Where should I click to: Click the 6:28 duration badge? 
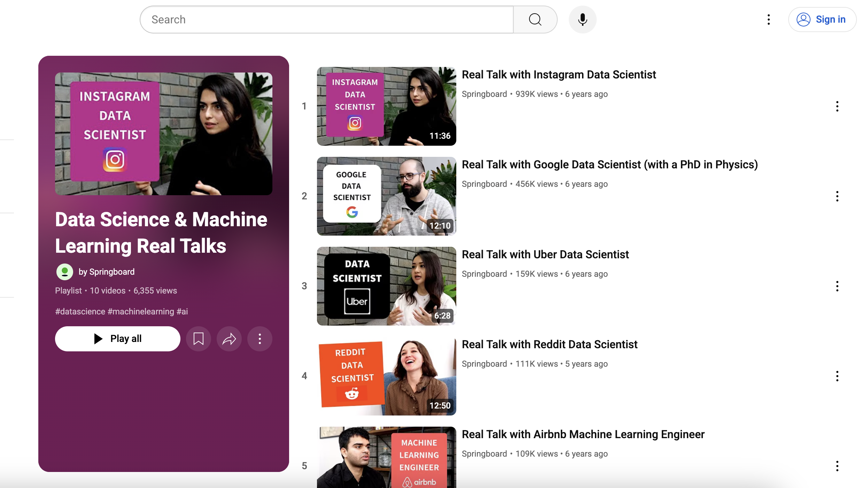click(442, 316)
